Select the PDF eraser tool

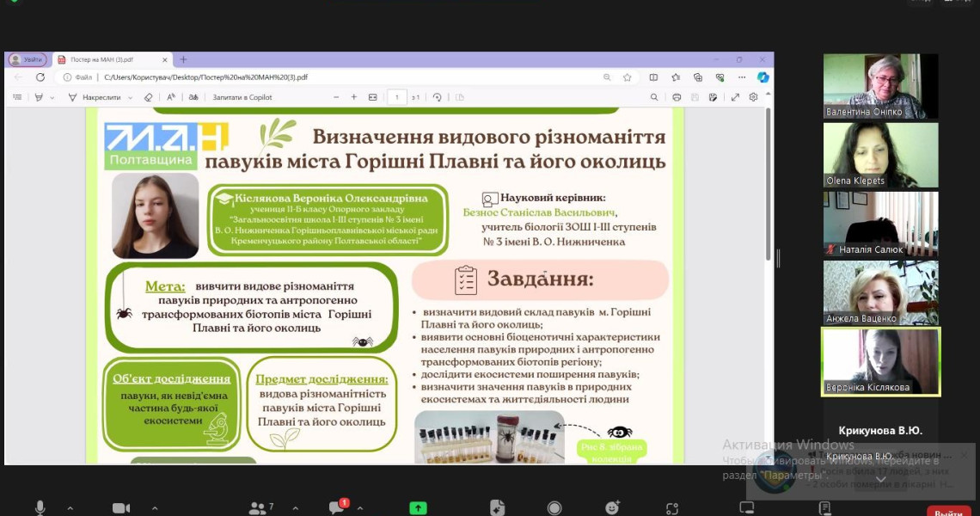148,97
